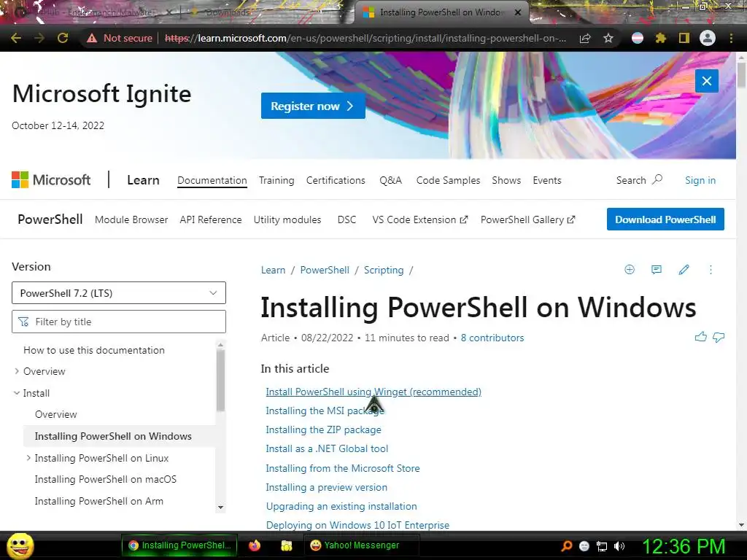Image resolution: width=747 pixels, height=560 pixels.
Task: Open the browser extensions puzzle icon
Action: [661, 38]
